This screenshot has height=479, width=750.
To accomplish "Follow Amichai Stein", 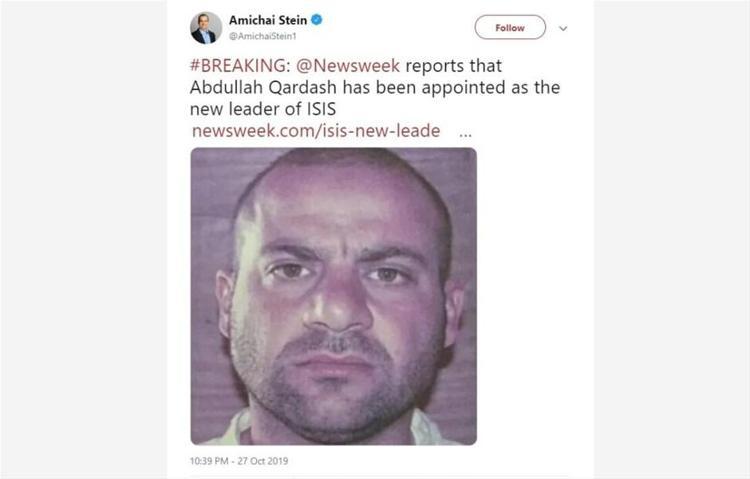I will click(x=510, y=27).
